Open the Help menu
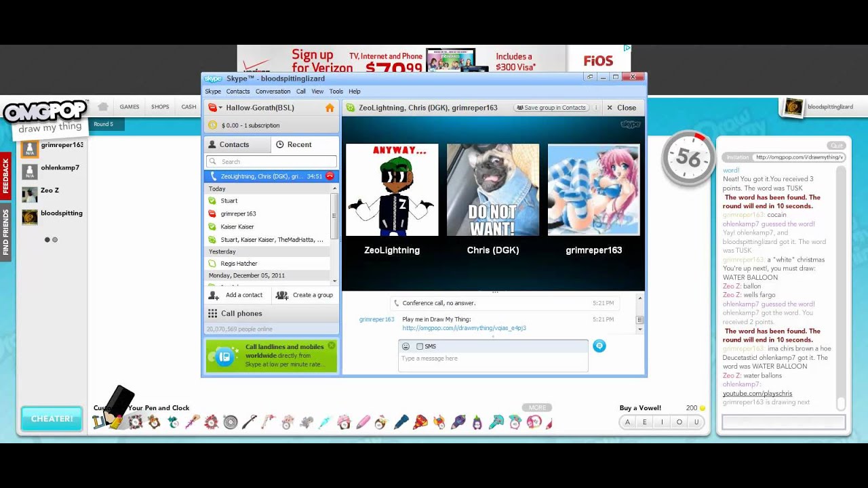 coord(354,91)
